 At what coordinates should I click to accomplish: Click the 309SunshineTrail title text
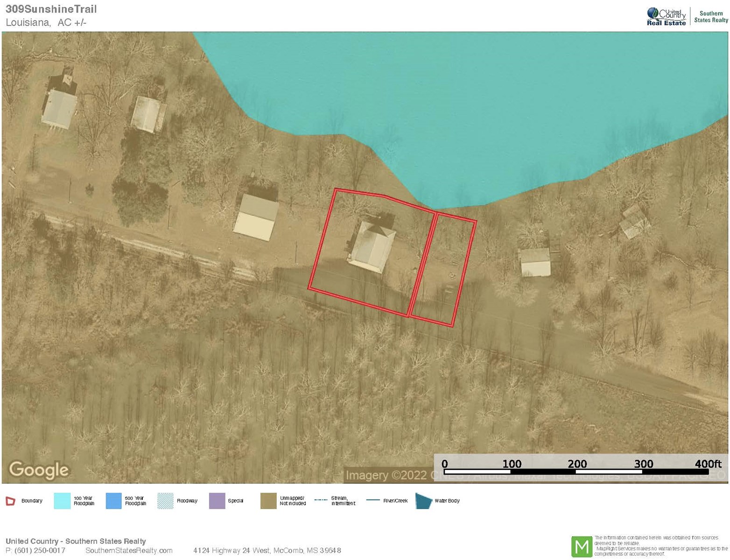pyautogui.click(x=51, y=9)
